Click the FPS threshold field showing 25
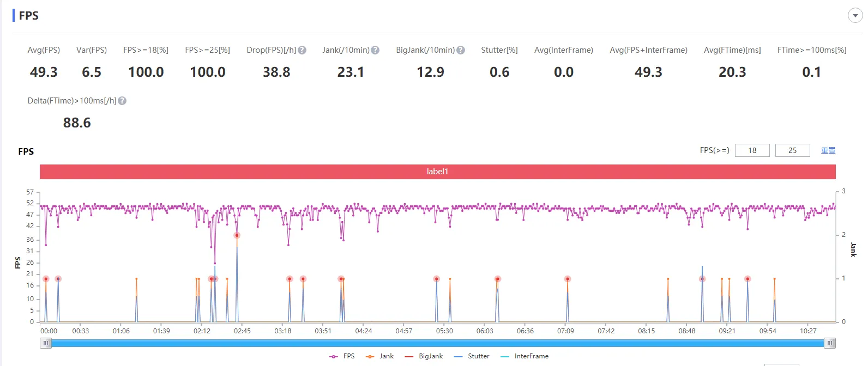 [x=793, y=150]
